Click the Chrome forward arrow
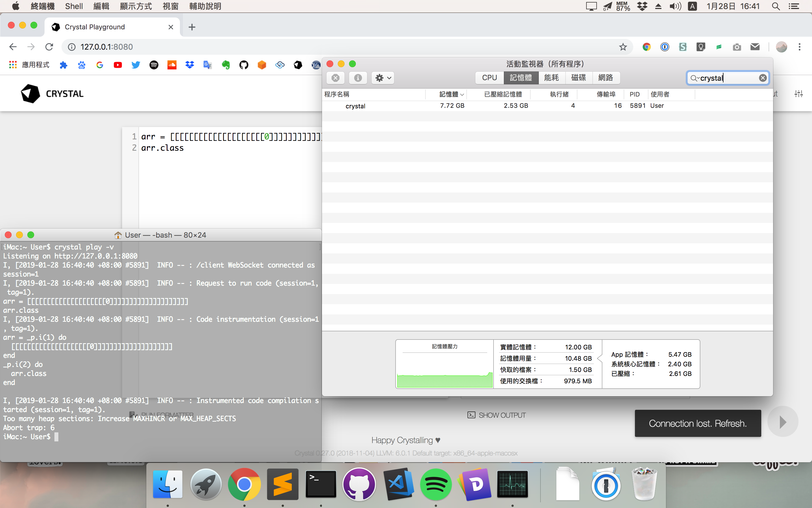The image size is (812, 508). (31, 47)
